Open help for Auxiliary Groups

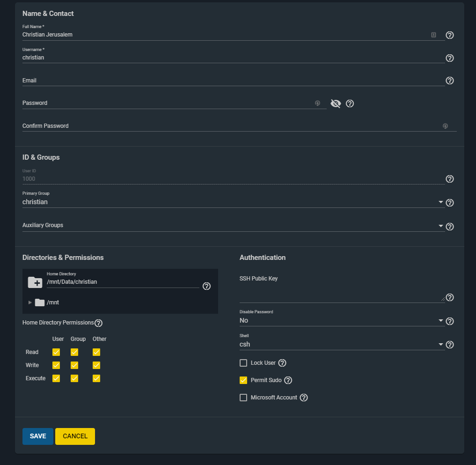[x=450, y=227]
